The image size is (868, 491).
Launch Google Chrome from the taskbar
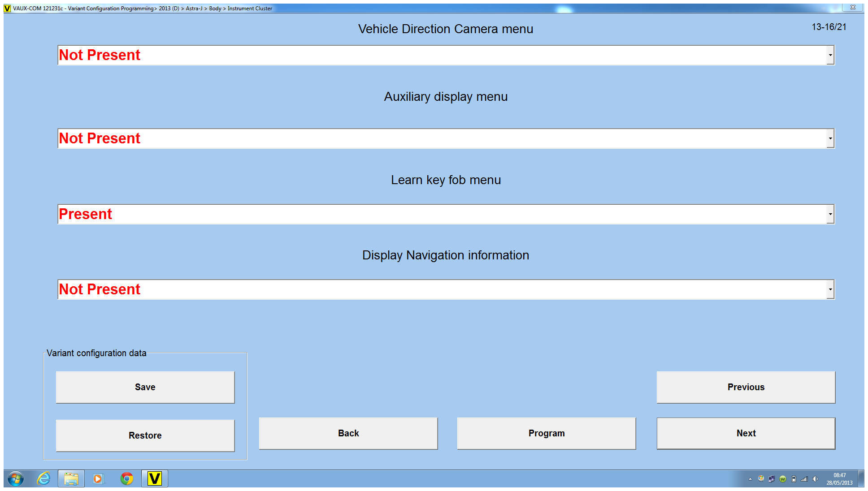[x=127, y=478]
